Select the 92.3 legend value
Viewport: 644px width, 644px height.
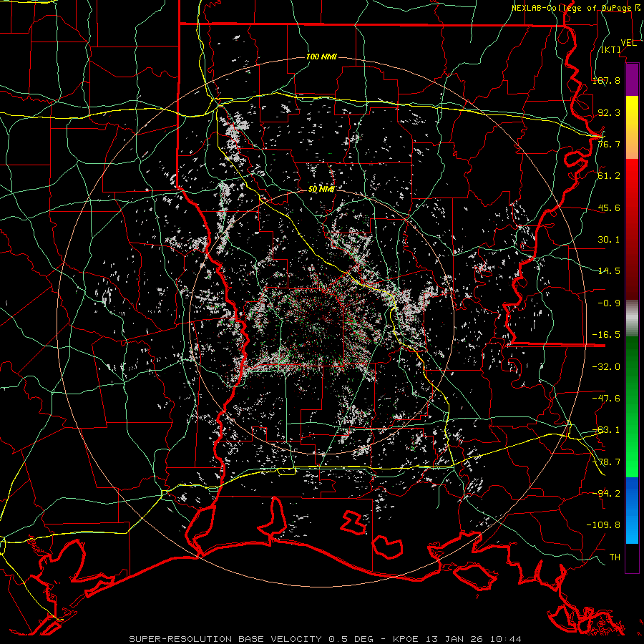point(609,112)
